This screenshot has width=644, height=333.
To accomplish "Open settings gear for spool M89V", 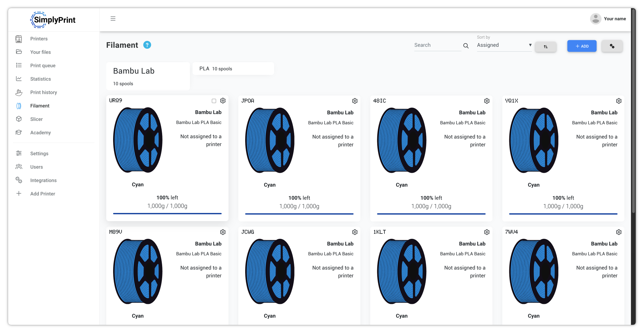I will point(223,232).
